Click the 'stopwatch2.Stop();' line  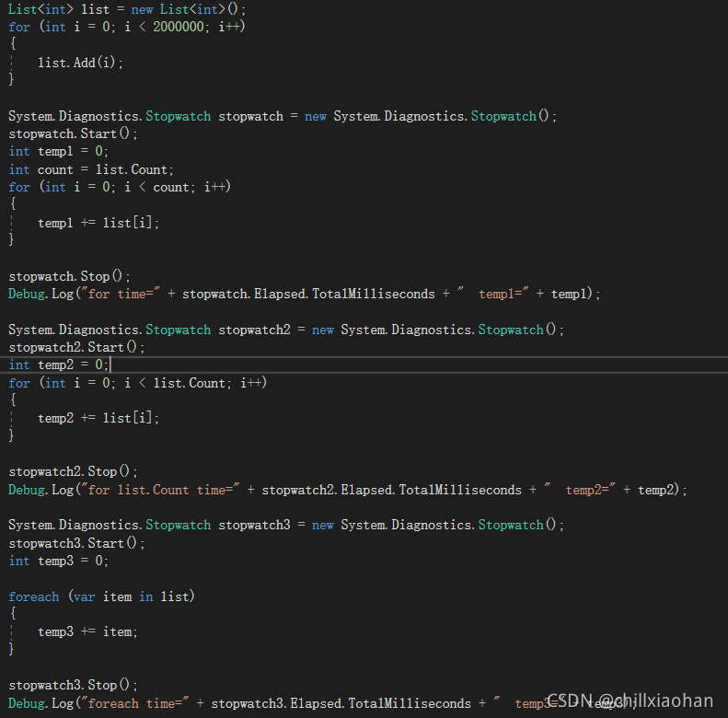(x=73, y=471)
